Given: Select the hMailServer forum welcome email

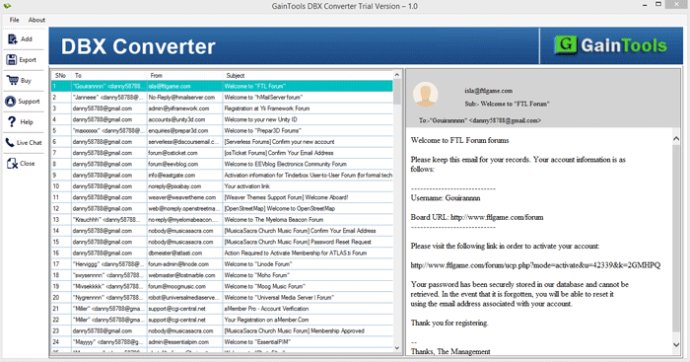Looking at the screenshot, I should [x=222, y=97].
